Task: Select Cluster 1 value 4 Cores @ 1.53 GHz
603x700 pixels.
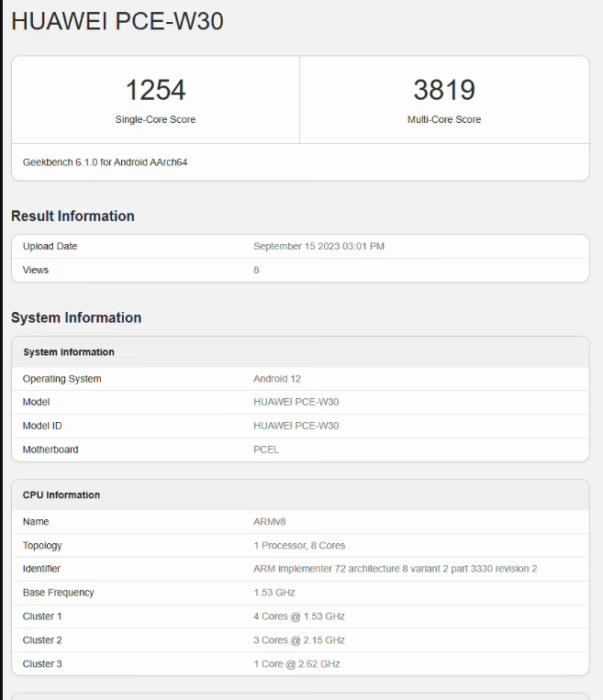Action: pos(299,617)
